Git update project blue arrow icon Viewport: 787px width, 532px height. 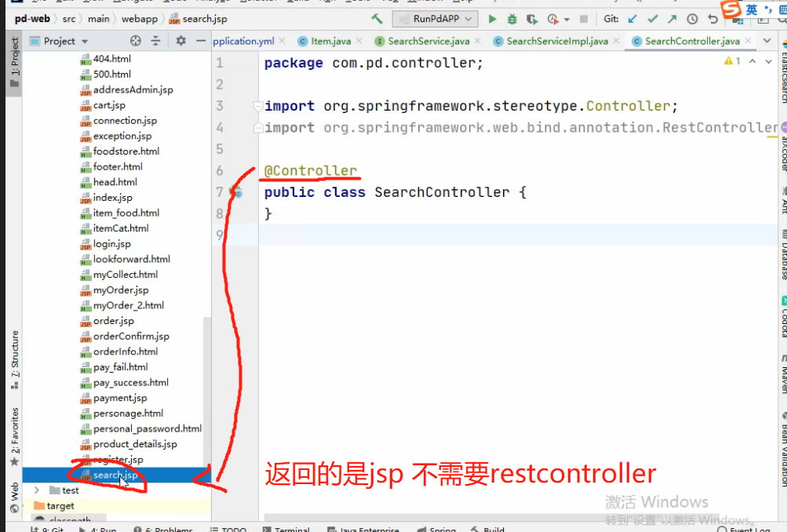point(632,19)
